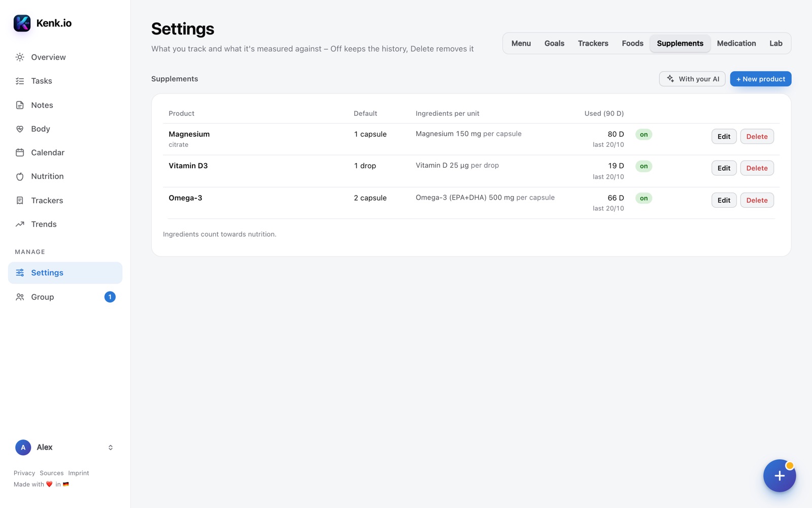
Task: Click the 'Ingredients per unit' column header
Action: 447,113
